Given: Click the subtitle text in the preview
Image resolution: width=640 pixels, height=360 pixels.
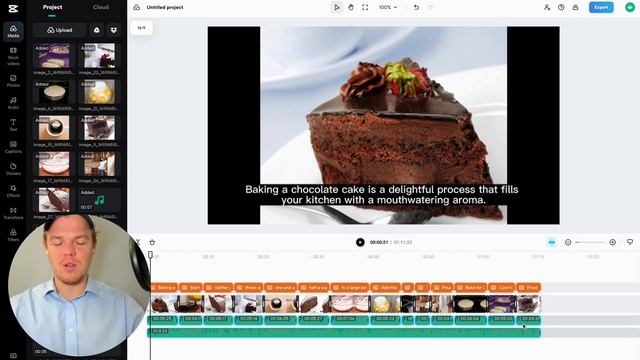Looking at the screenshot, I should (x=382, y=195).
